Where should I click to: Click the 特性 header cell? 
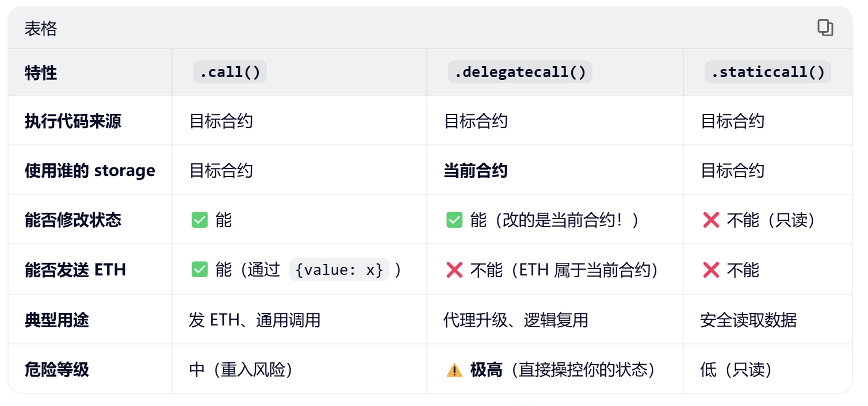41,73
